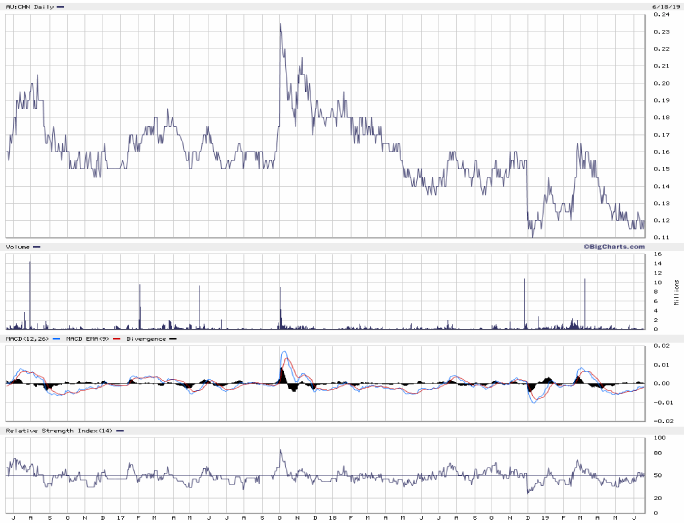Select the MACD EMA(9) legend label
The width and height of the screenshot is (684, 523).
click(x=86, y=339)
